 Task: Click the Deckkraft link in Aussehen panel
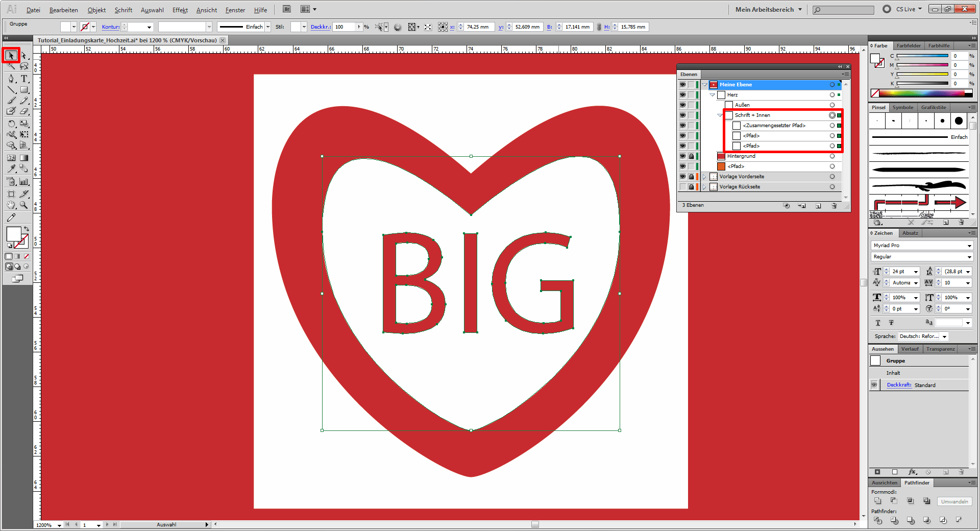(x=899, y=385)
